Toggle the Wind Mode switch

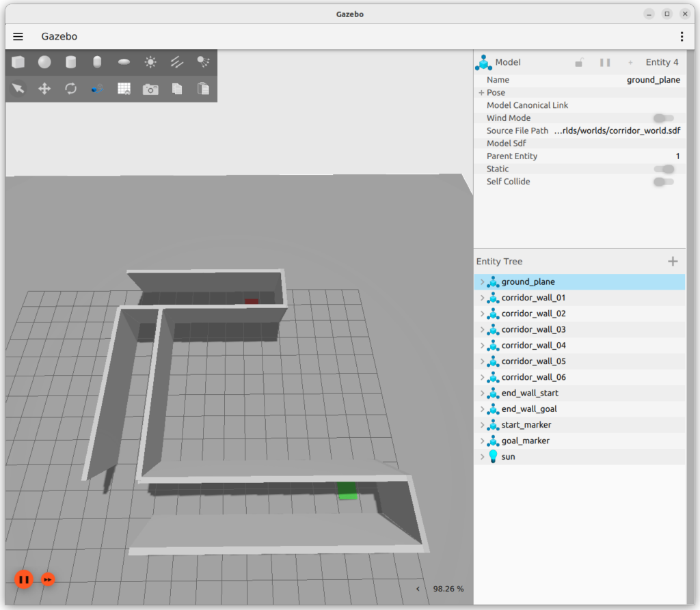click(x=663, y=117)
